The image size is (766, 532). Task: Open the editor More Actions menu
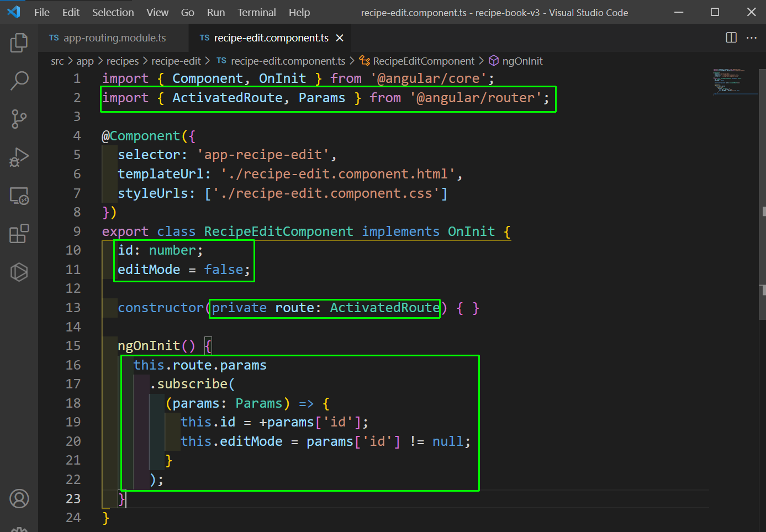coord(752,38)
